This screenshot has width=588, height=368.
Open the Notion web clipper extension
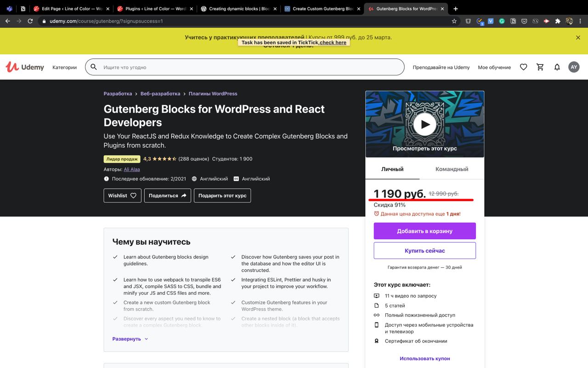(x=513, y=21)
